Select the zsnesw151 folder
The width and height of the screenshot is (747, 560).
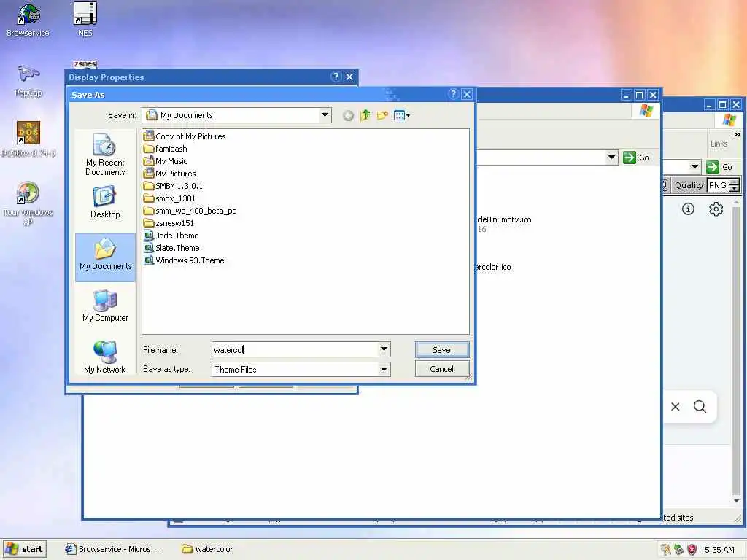[x=169, y=223]
